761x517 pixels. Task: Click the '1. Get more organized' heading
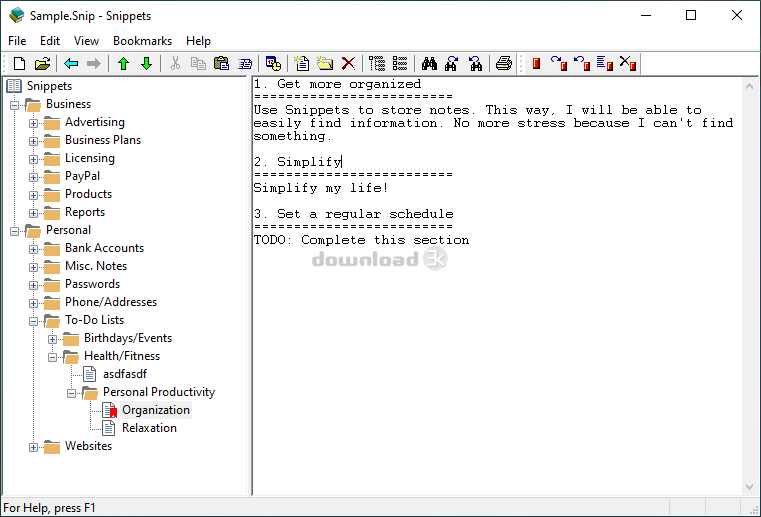pos(337,84)
